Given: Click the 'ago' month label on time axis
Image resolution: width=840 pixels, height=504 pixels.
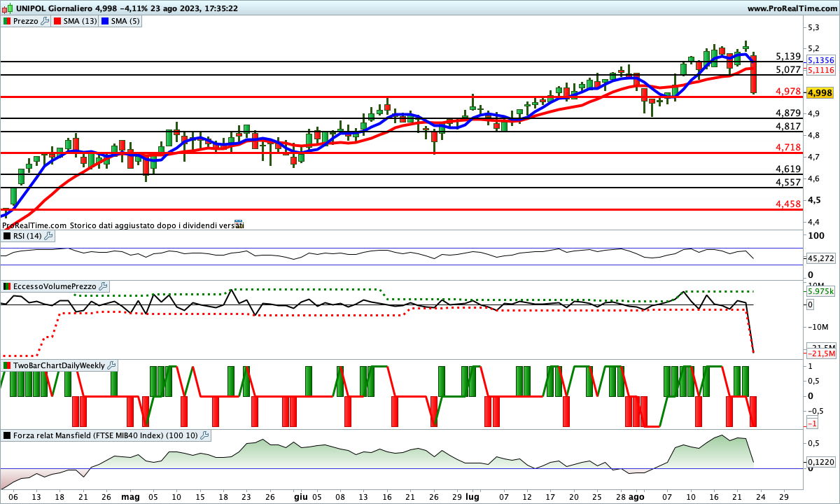Looking at the screenshot, I should click(636, 496).
